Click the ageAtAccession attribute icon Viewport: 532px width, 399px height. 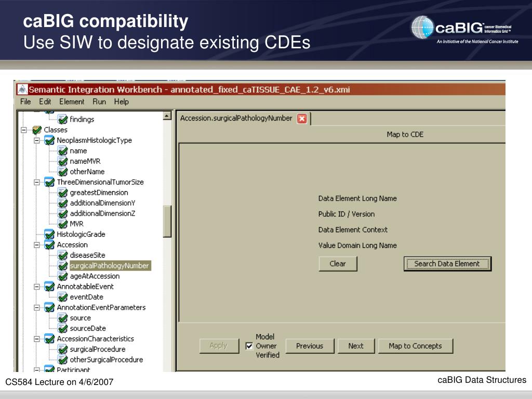click(63, 276)
